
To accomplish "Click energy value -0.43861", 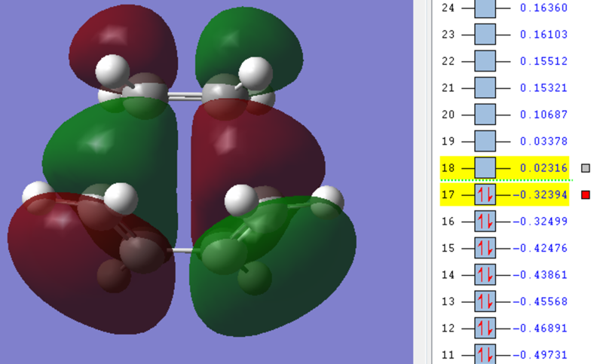I will tap(540, 275).
